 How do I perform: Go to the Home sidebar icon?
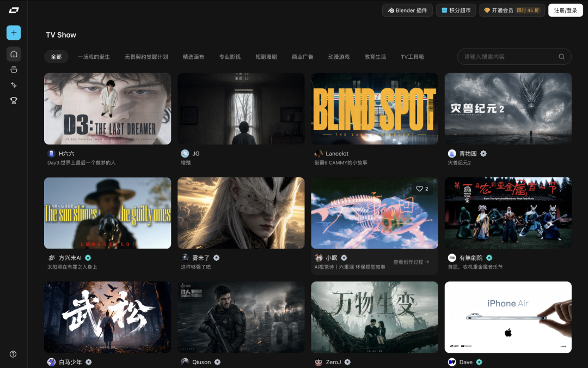14,54
